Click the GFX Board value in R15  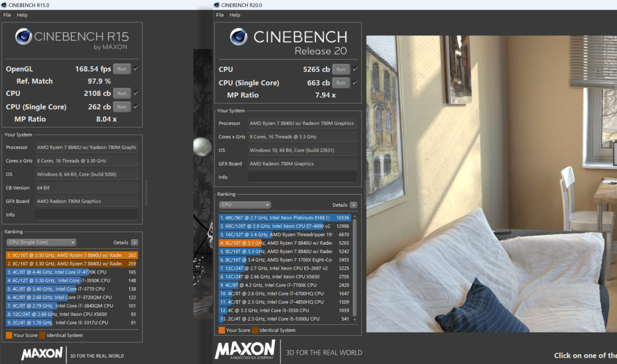pyautogui.click(x=87, y=201)
